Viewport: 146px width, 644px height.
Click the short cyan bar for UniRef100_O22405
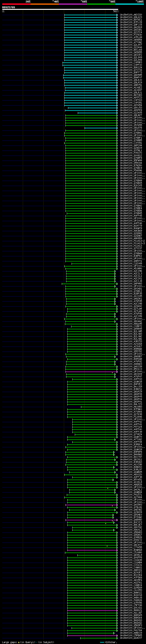coord(98,113)
